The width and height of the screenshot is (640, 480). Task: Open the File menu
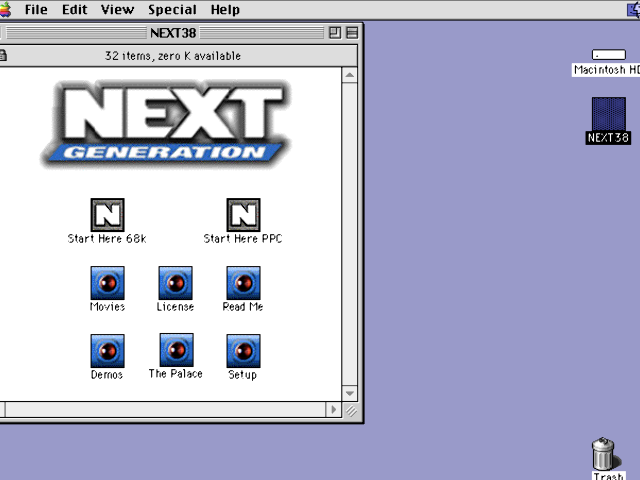(36, 9)
